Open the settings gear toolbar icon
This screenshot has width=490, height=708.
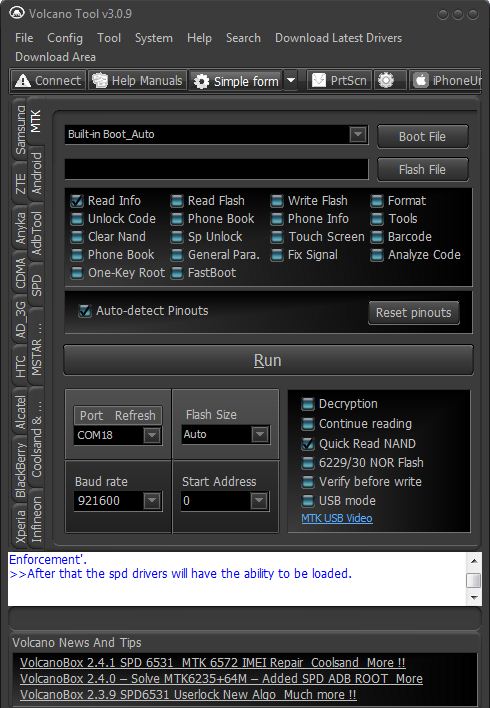[386, 80]
